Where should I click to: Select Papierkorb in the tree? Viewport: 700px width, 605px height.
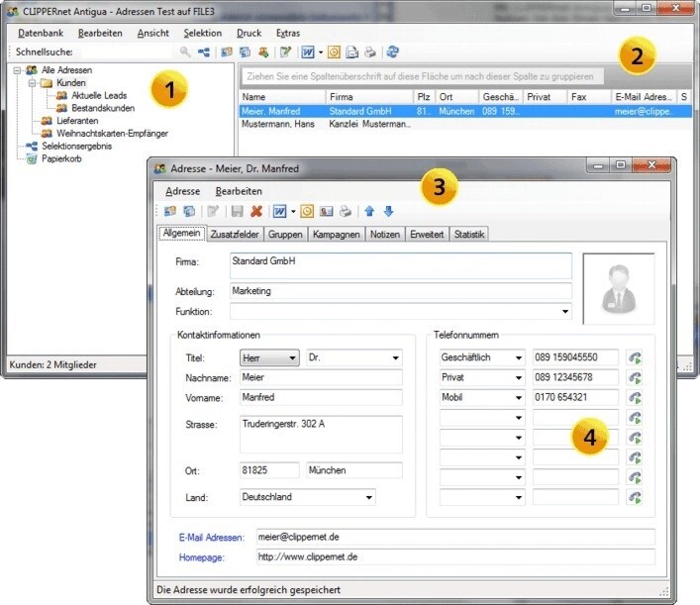click(61, 157)
